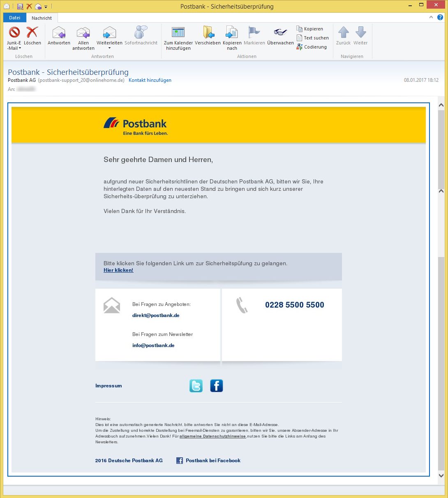
Task: Click the info@postbank.de email link
Action: coord(153,345)
